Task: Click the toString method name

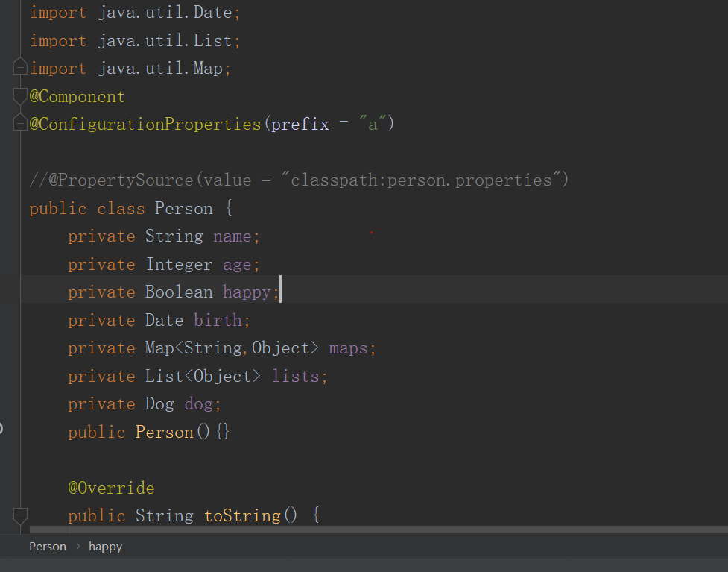Action: click(242, 516)
